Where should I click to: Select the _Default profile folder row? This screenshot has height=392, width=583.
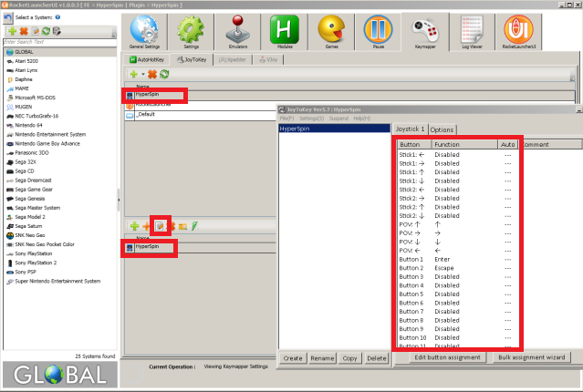click(201, 115)
